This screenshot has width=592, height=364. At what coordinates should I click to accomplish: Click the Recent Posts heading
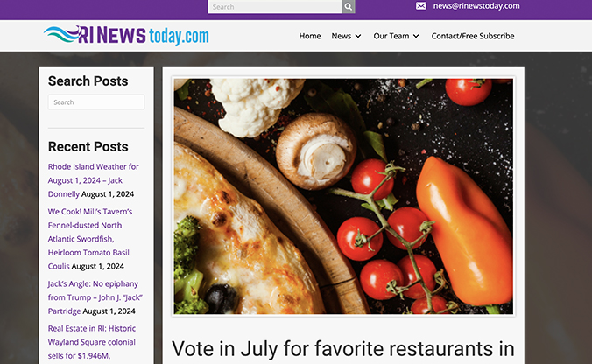click(x=88, y=146)
